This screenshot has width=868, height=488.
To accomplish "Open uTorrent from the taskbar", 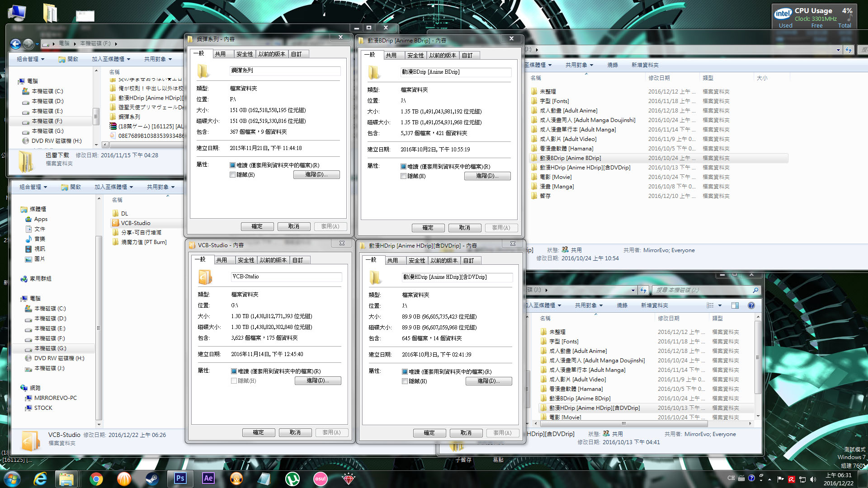I will point(292,479).
